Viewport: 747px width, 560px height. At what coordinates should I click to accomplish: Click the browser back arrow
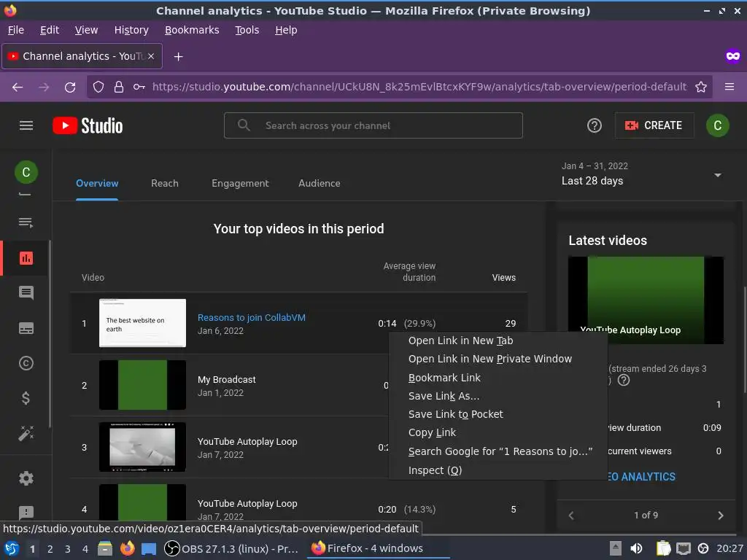[x=18, y=87]
